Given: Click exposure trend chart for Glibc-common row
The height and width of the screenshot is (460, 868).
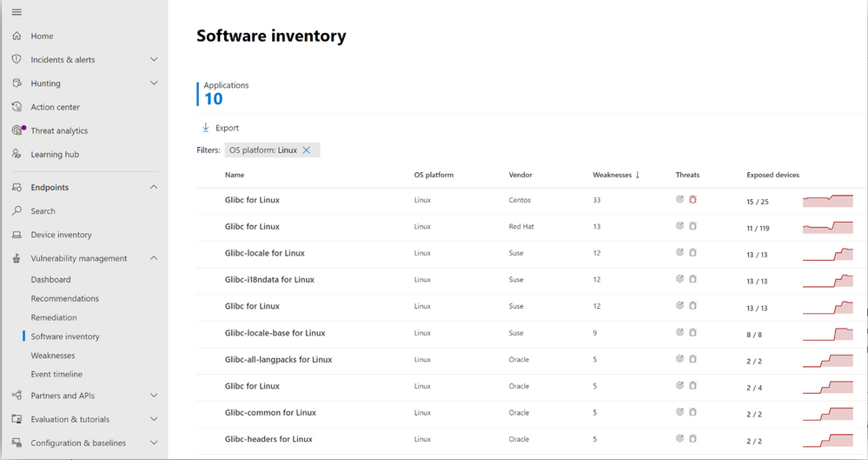Looking at the screenshot, I should (827, 413).
